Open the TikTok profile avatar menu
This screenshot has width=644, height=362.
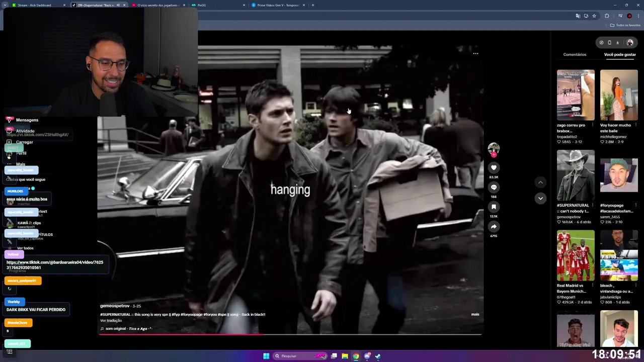(x=629, y=43)
